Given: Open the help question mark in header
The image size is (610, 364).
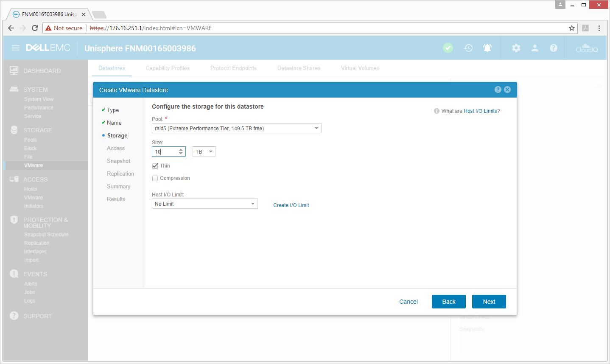Looking at the screenshot, I should pyautogui.click(x=554, y=48).
